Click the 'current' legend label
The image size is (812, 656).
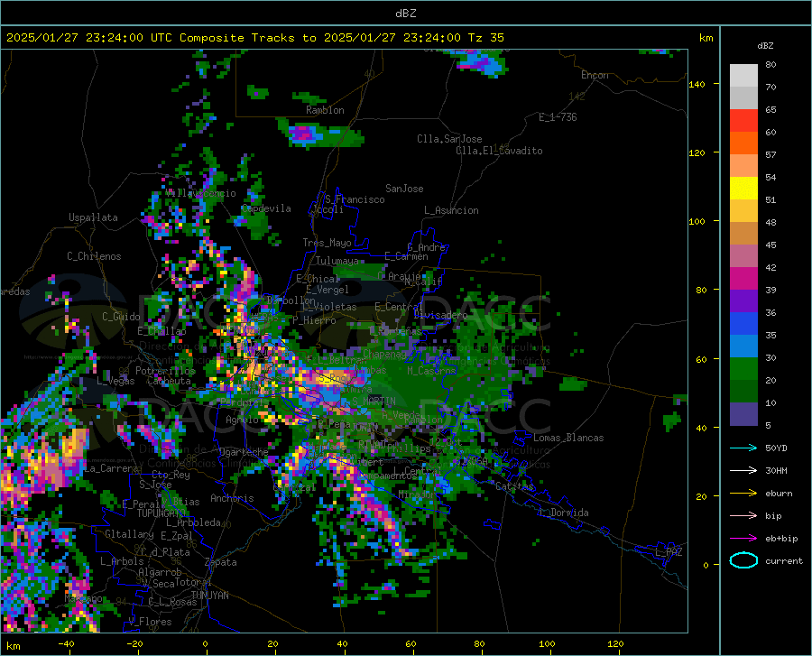click(783, 561)
